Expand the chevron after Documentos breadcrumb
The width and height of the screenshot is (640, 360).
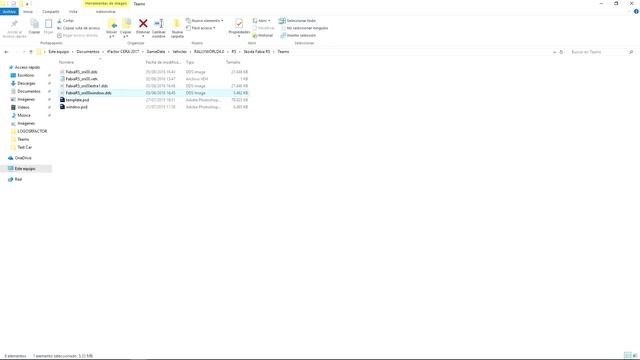(x=103, y=52)
